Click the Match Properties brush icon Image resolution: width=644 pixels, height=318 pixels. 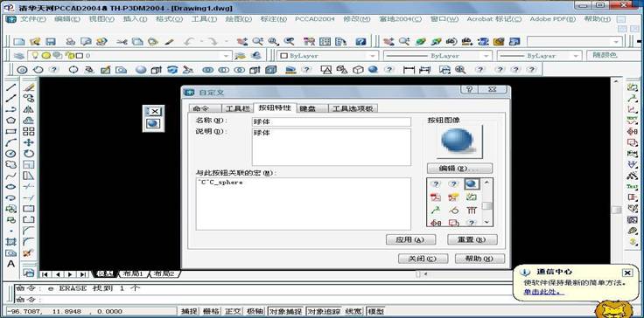[169, 41]
